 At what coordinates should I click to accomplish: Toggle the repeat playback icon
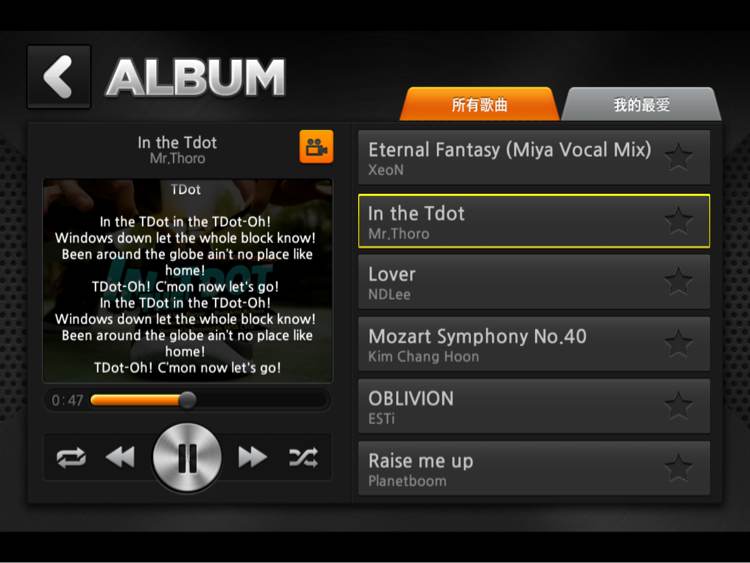71,458
